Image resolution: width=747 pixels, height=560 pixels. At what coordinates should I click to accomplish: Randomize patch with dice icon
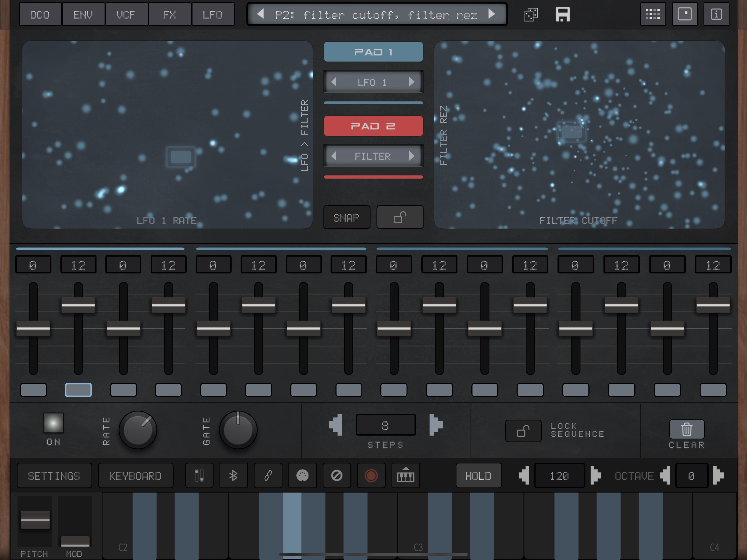pos(531,15)
